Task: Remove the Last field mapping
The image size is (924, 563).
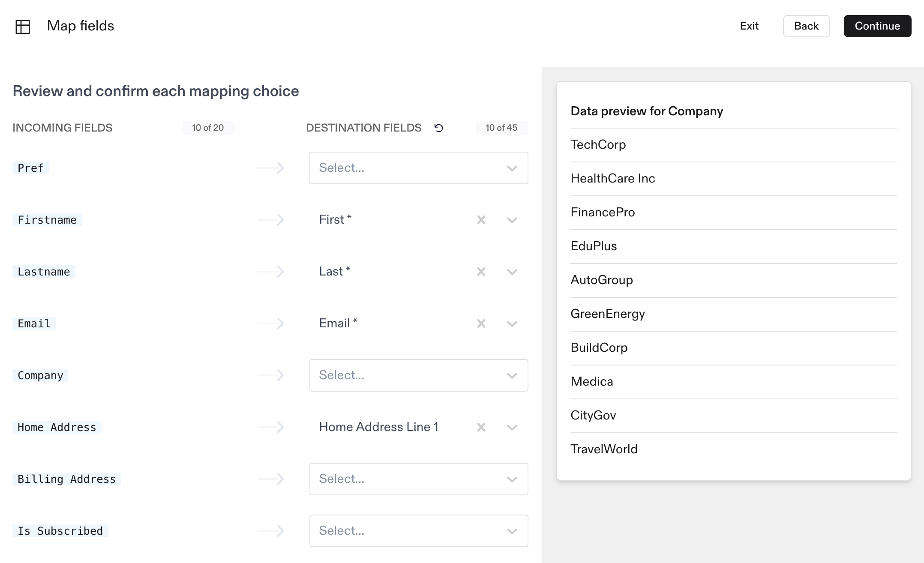Action: (x=481, y=272)
